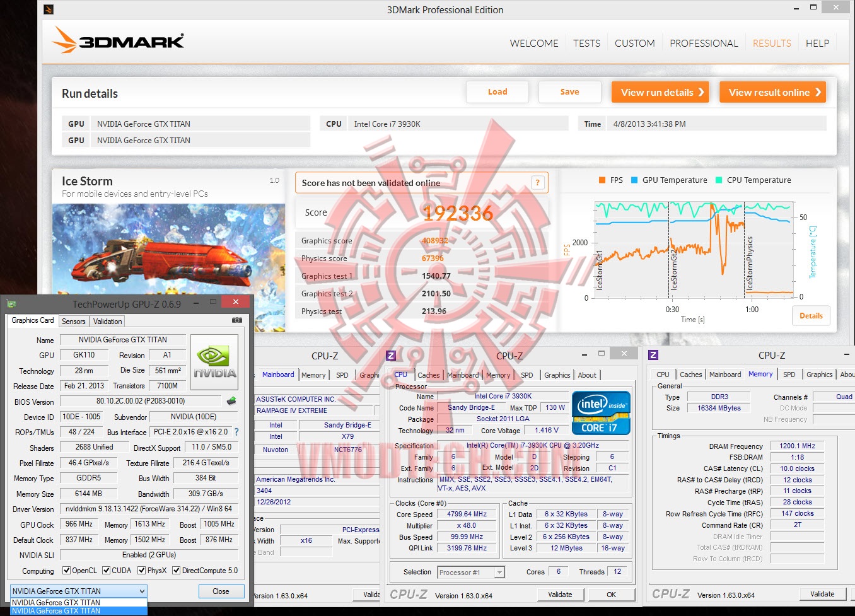Click the BIOS save icon in GPU-Z
This screenshot has width=855, height=616.
pyautogui.click(x=231, y=401)
